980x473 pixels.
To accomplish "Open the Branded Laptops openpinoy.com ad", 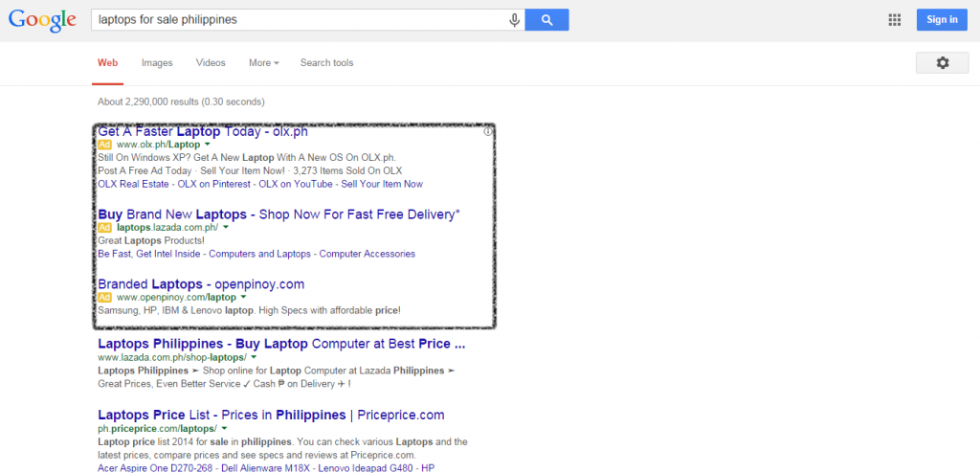I will click(201, 284).
